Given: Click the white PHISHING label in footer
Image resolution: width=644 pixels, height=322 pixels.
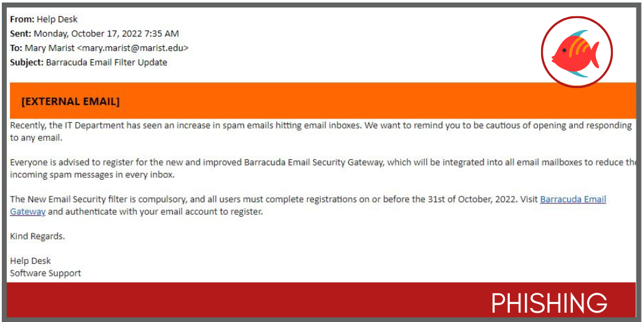Looking at the screenshot, I should coord(549,303).
